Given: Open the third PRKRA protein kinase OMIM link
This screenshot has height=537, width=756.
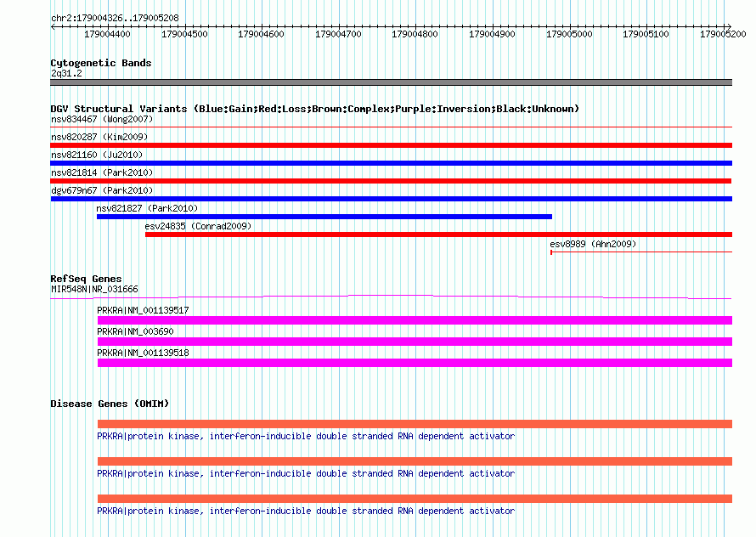Looking at the screenshot, I should [306, 511].
